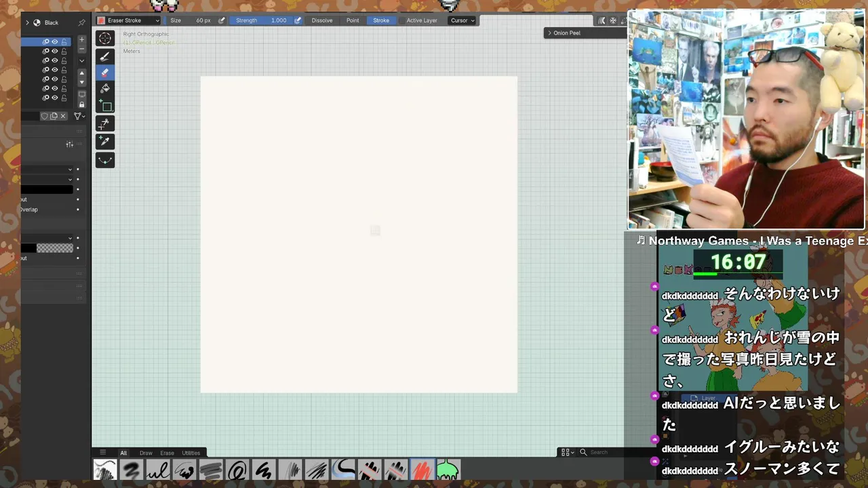Switch to the Erase brush tab
868x488 pixels.
click(167, 453)
